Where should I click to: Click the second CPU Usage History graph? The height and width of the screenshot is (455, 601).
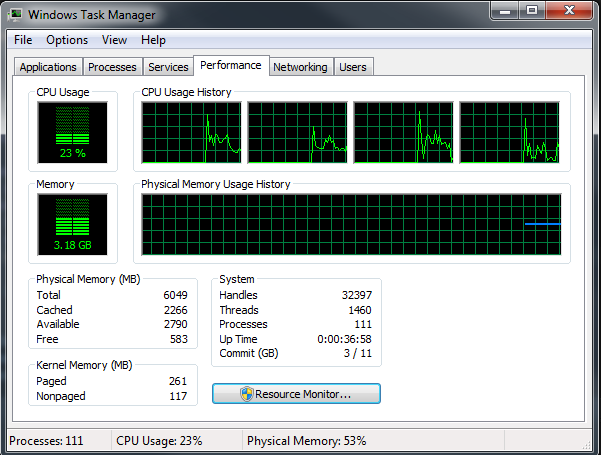298,133
